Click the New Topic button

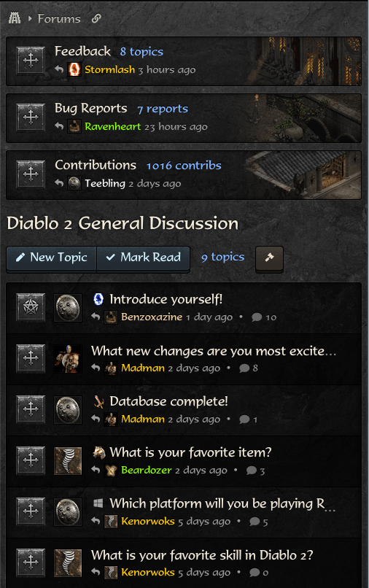(51, 258)
